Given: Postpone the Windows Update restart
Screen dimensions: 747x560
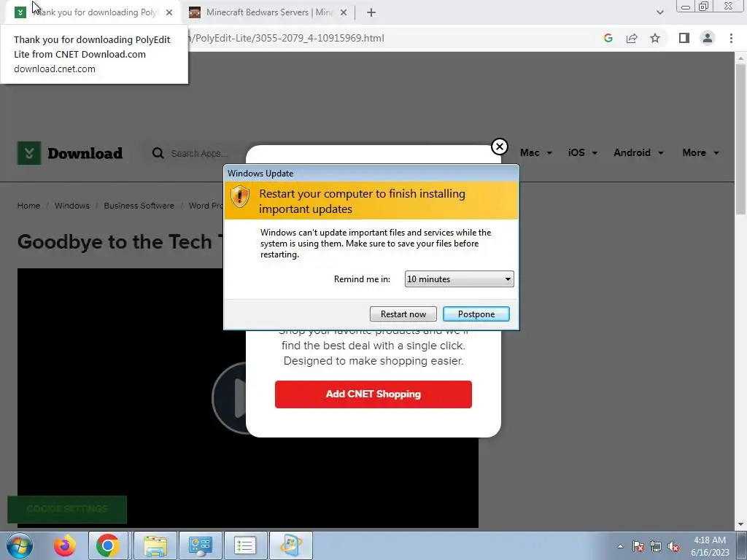Looking at the screenshot, I should [x=476, y=314].
